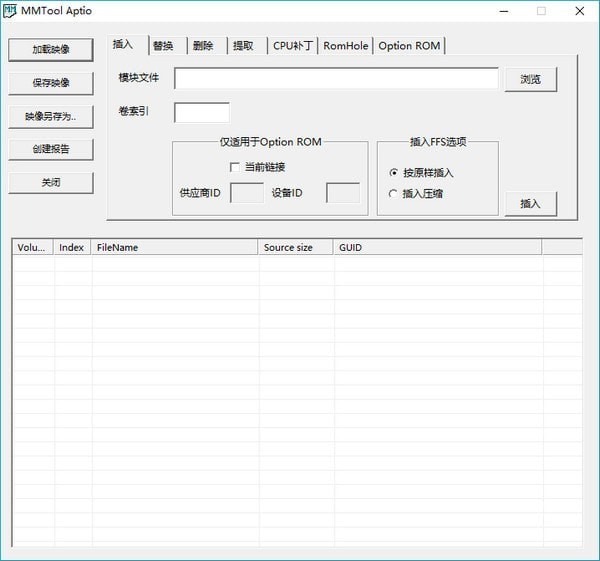Open the 删除 tab

click(203, 46)
